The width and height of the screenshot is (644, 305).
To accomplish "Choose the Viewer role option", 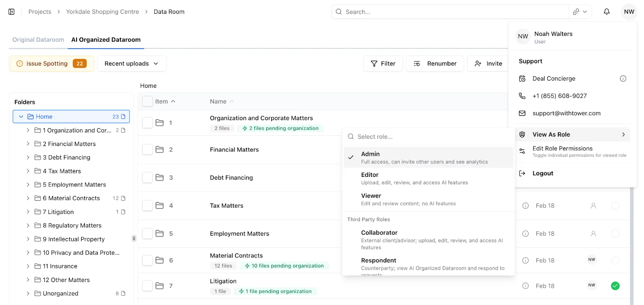I will point(428,199).
